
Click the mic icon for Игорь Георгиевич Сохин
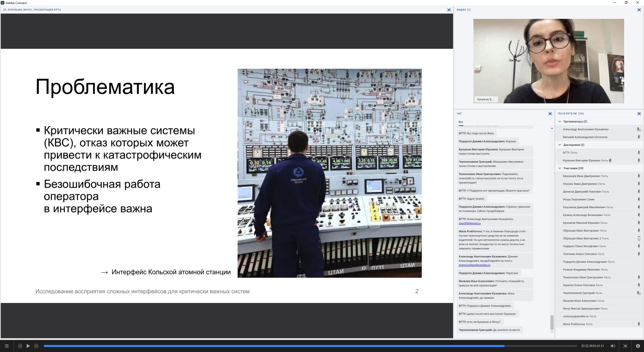[x=639, y=199]
